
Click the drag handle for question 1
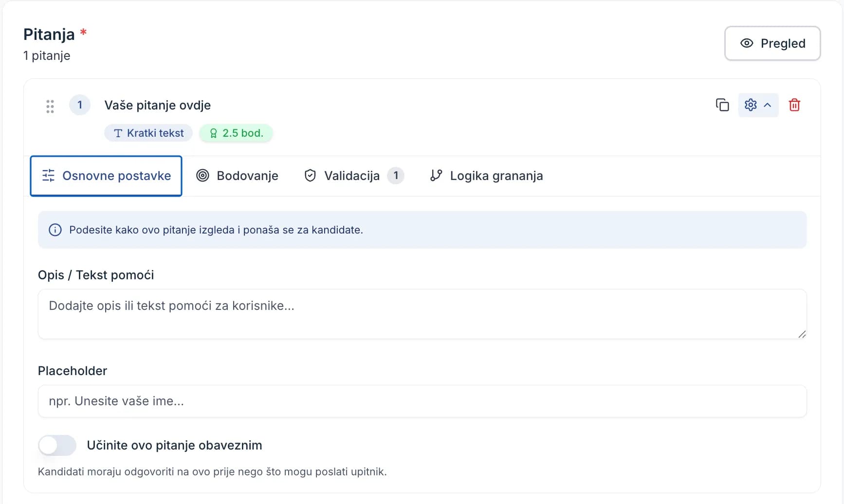(x=50, y=106)
